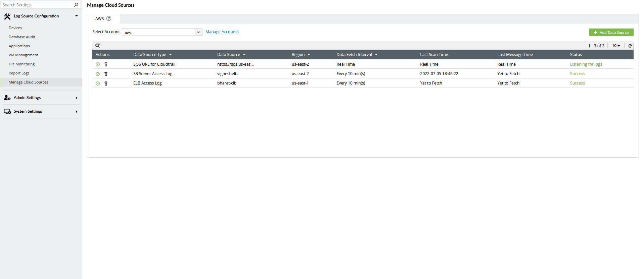Open rows-per-page dropdown showing 10
The image size is (644, 279).
coord(616,46)
